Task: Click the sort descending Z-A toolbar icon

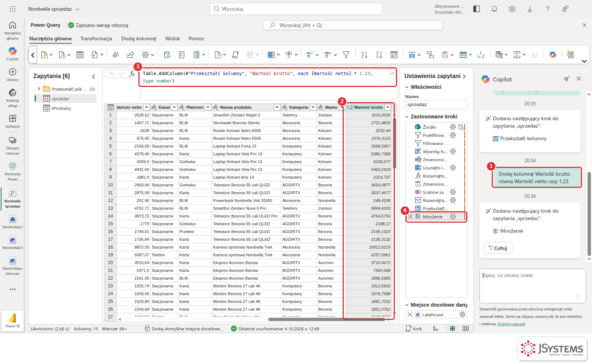Action: point(379,55)
